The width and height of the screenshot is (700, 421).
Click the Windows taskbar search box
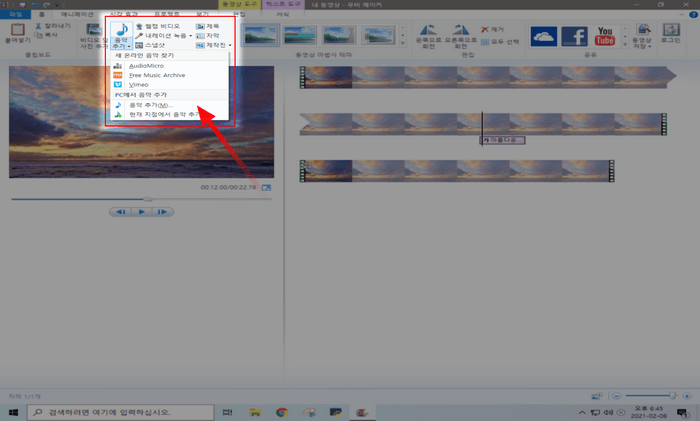120,413
